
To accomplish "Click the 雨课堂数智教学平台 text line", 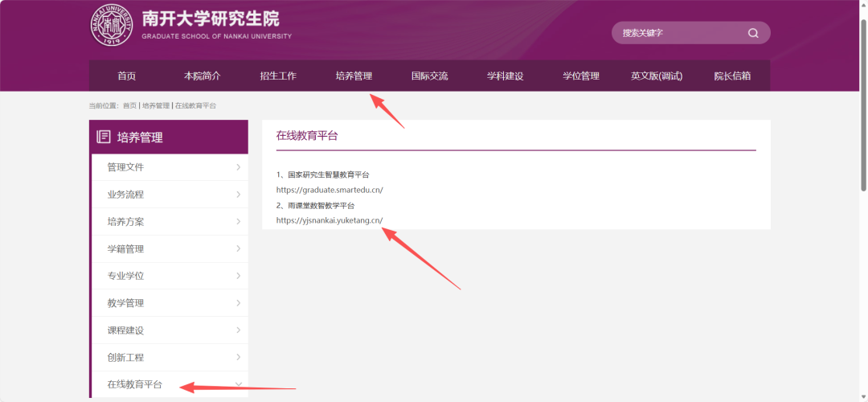I will pos(316,206).
